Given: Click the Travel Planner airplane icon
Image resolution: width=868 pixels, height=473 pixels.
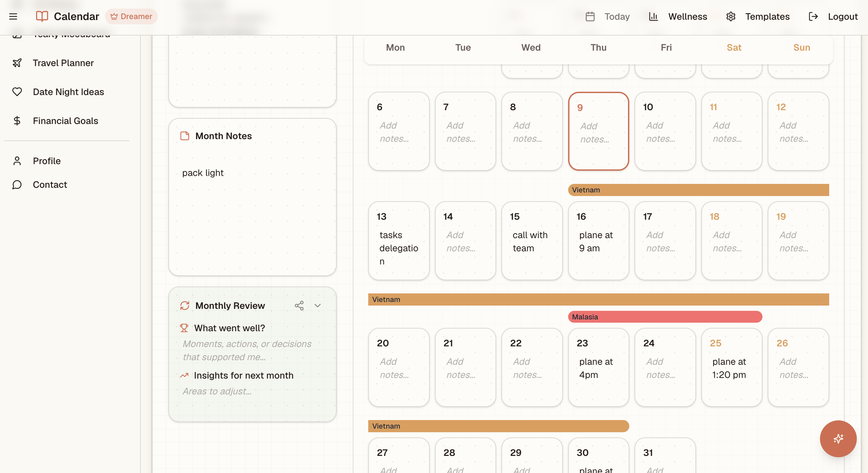Looking at the screenshot, I should [x=17, y=63].
